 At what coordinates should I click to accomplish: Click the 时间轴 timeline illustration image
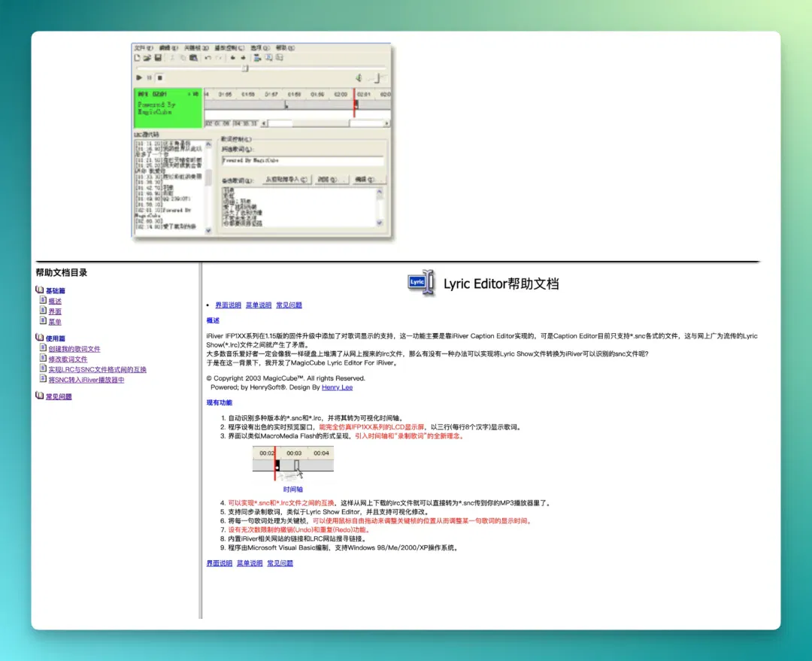point(293,464)
